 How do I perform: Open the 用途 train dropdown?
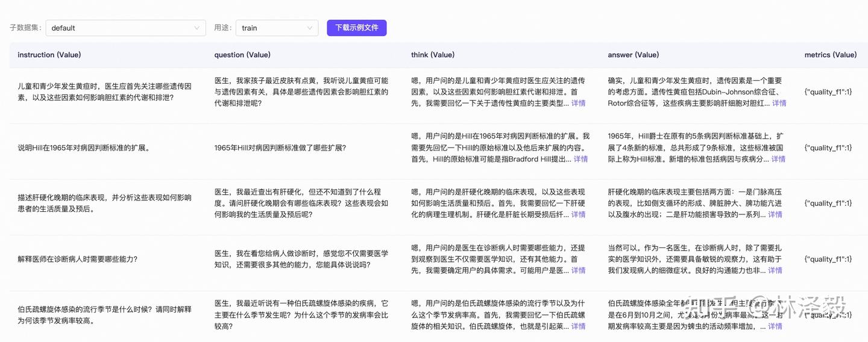tap(277, 28)
